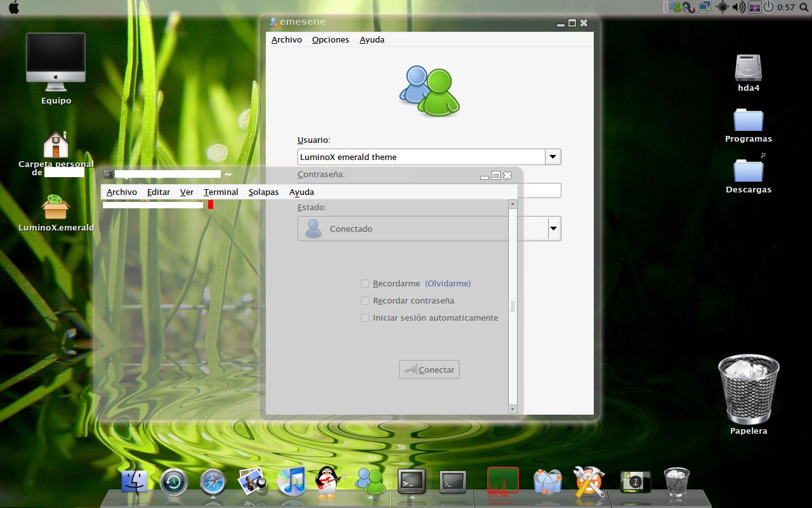This screenshot has height=508, width=812.
Task: Open emesene Opciones menu
Action: pyautogui.click(x=331, y=39)
